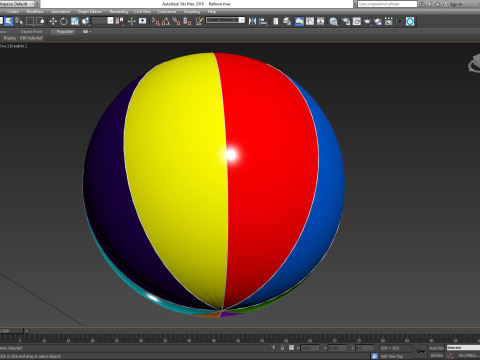Toggle the highlighted Ribbon icon

(299, 21)
